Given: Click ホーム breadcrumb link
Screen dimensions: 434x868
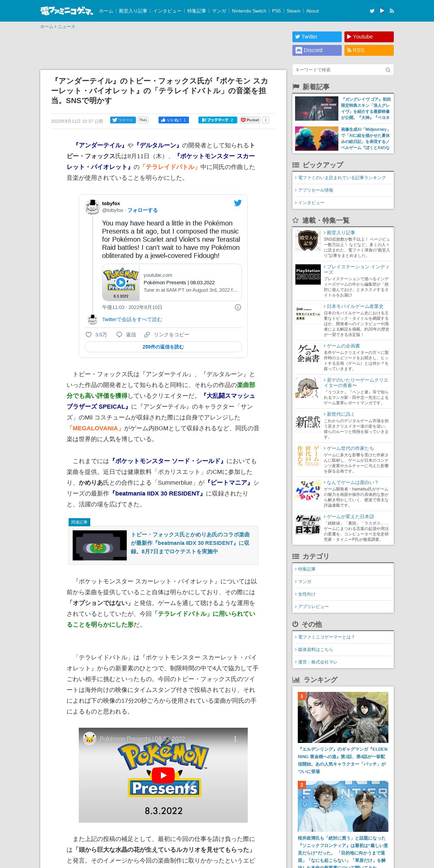Looking at the screenshot, I should 47,27.
